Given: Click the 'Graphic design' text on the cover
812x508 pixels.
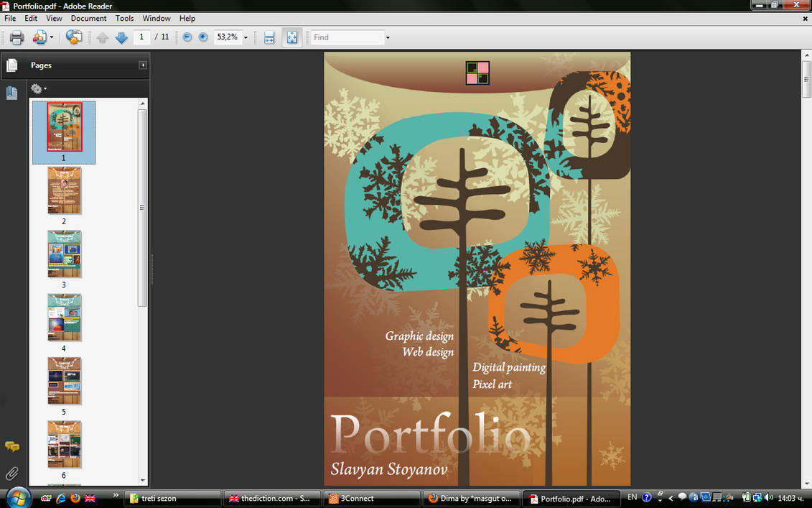Looking at the screenshot, I should point(419,336).
